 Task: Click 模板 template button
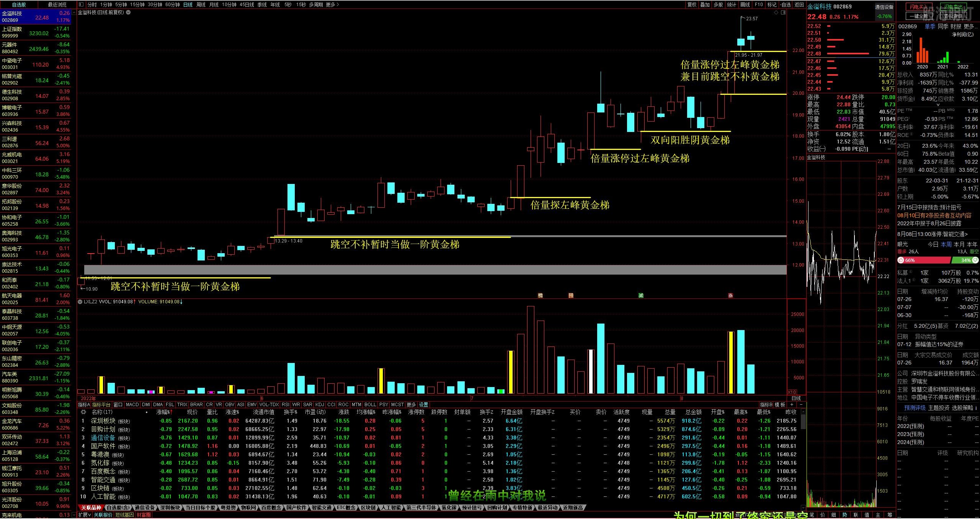point(780,405)
